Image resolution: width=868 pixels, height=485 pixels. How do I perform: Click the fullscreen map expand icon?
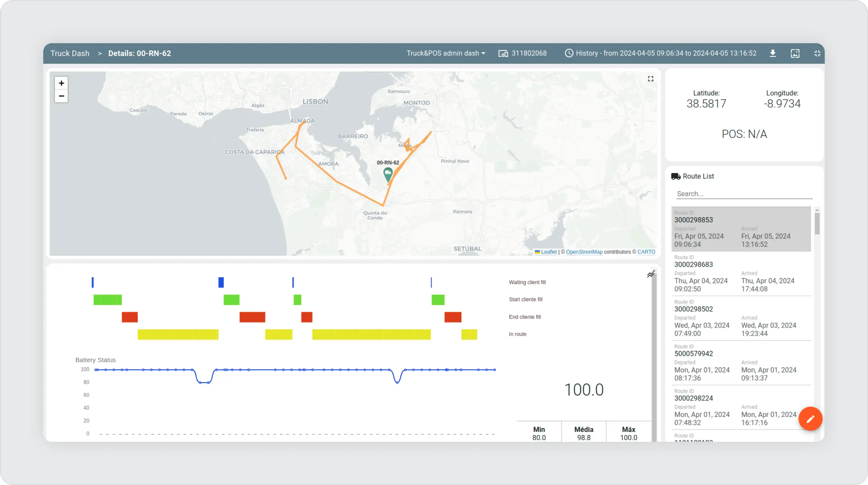point(650,78)
